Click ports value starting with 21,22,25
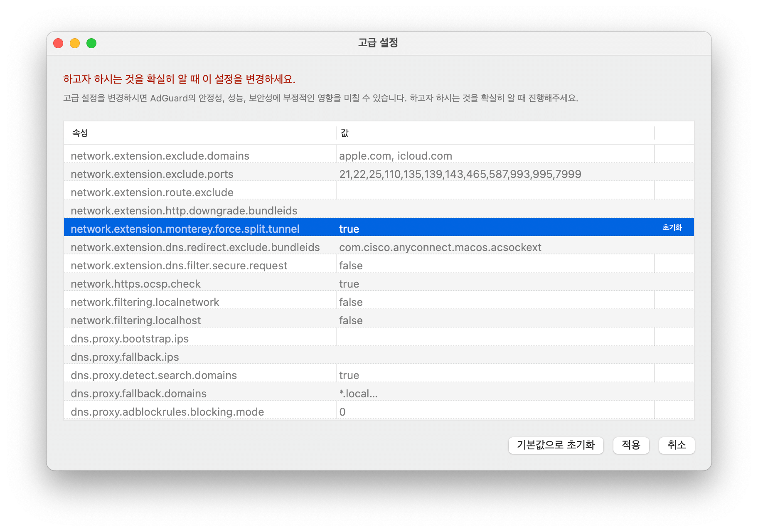The height and width of the screenshot is (532, 758). (x=460, y=174)
